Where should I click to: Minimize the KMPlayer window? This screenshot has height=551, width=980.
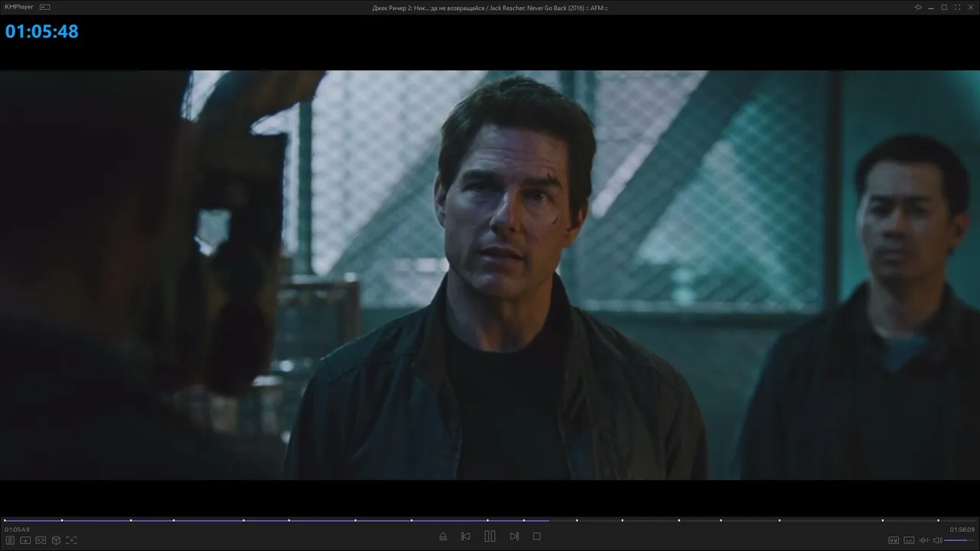[931, 7]
